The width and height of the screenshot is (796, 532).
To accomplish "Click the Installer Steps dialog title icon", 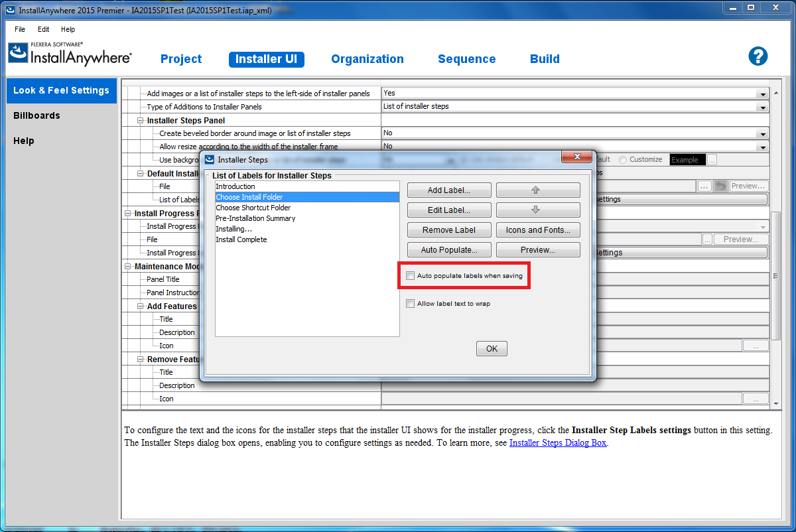I will tap(210, 159).
